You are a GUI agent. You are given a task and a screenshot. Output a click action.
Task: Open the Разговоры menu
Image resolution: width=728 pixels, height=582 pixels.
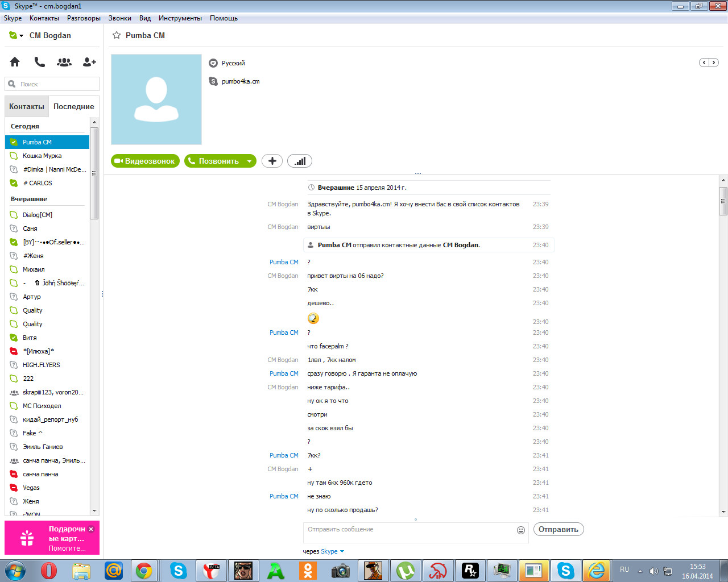click(84, 18)
